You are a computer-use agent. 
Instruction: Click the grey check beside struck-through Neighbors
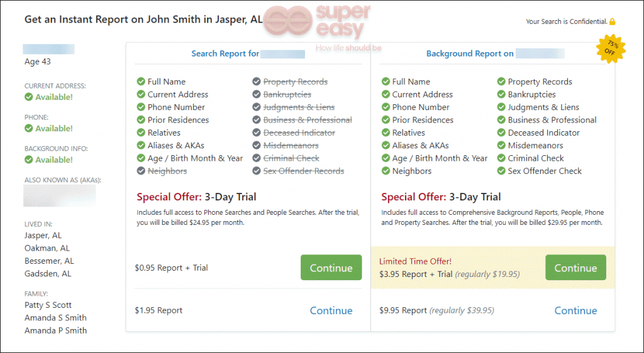141,171
